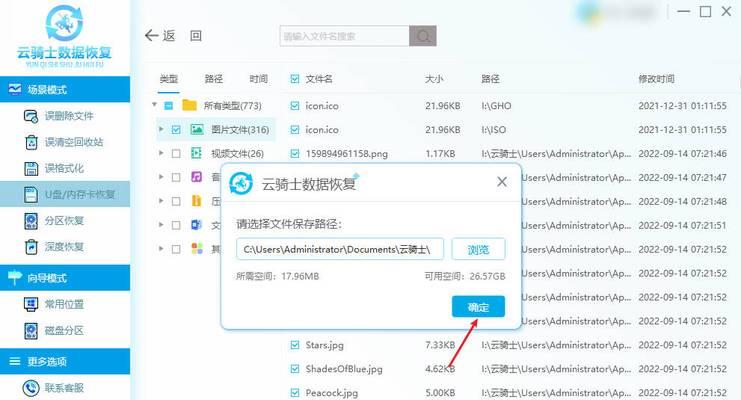Switch to the 时间 tab
The height and width of the screenshot is (400, 741).
click(258, 79)
